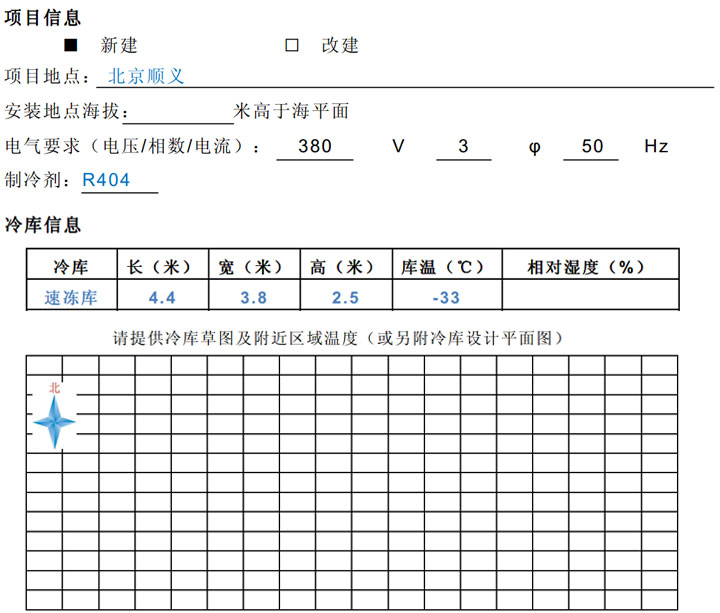Viewport: 720px width, 613px height.
Task: Click the R404 refrigerant field
Action: click(120, 181)
